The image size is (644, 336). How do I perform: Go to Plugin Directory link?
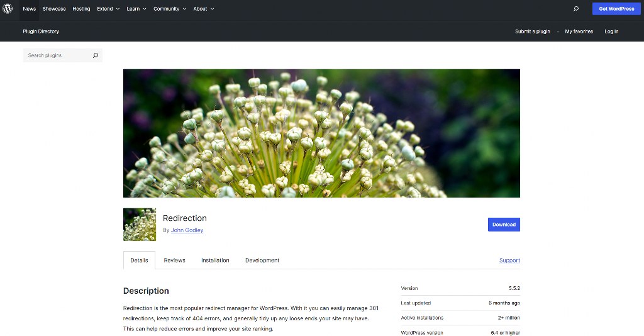click(41, 31)
